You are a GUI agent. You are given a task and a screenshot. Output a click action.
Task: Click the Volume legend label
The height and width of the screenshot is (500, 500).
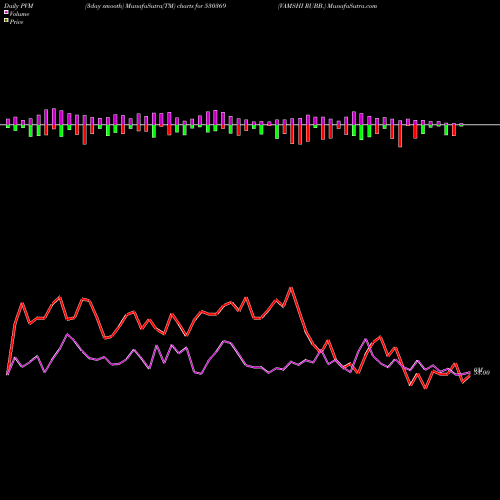(x=19, y=14)
